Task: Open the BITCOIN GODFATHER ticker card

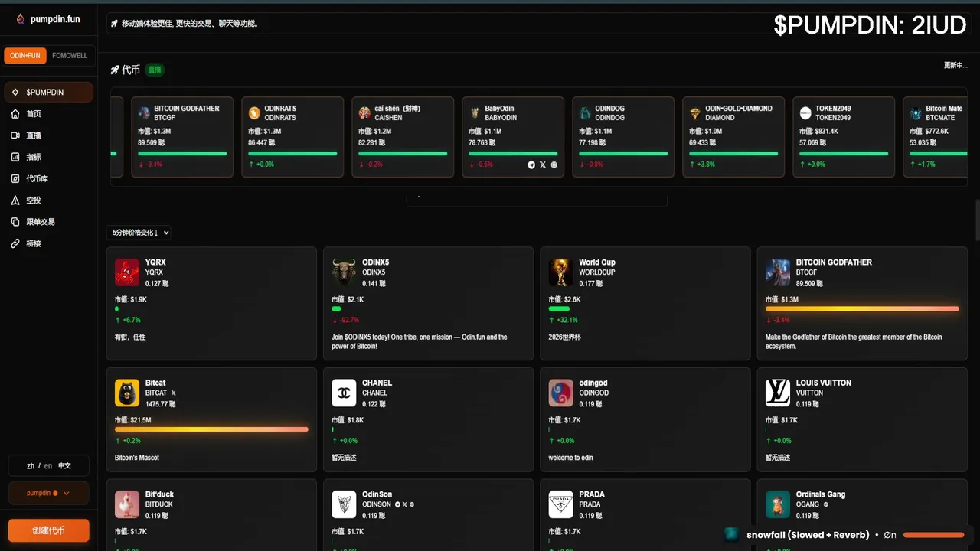Action: 182,137
